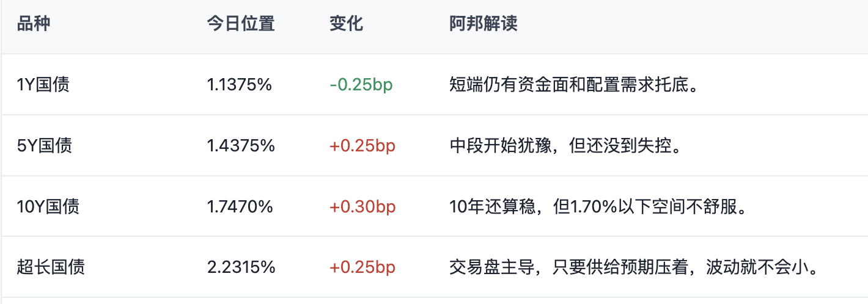Click the +0.25bp change for 超长国债
Image resolution: width=868 pixels, height=304 pixels.
click(362, 267)
